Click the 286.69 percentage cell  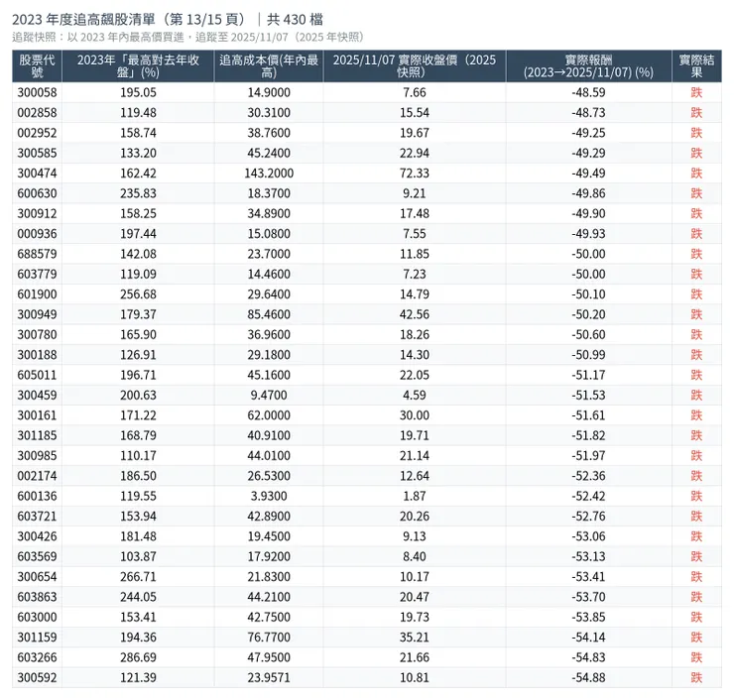click(x=138, y=657)
